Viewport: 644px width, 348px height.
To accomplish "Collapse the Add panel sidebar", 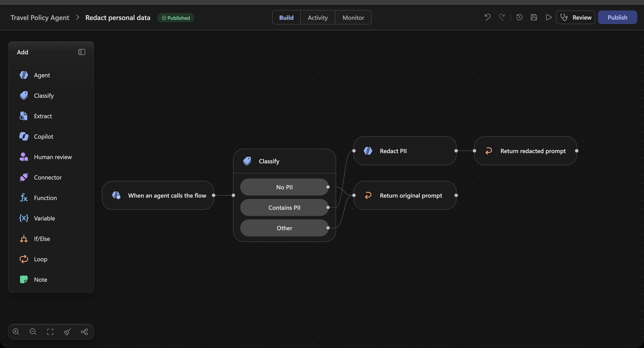I will (82, 52).
